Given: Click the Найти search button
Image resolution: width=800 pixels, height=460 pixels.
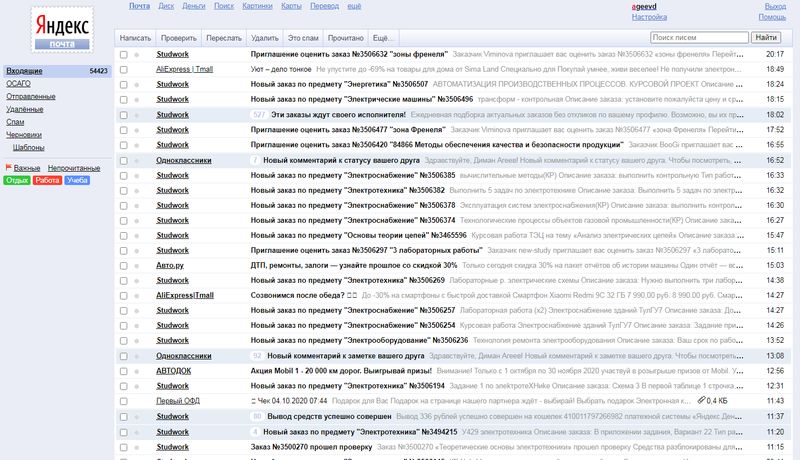Looking at the screenshot, I should [766, 37].
